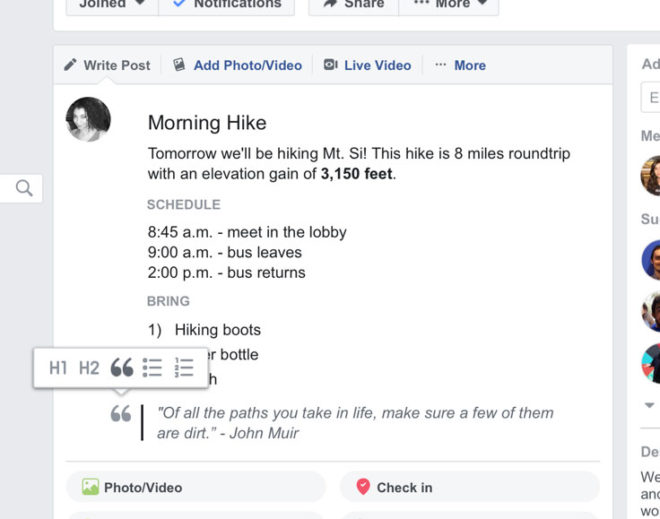Toggle the Notifications checkmark button
The height and width of the screenshot is (519, 660).
(x=227, y=4)
